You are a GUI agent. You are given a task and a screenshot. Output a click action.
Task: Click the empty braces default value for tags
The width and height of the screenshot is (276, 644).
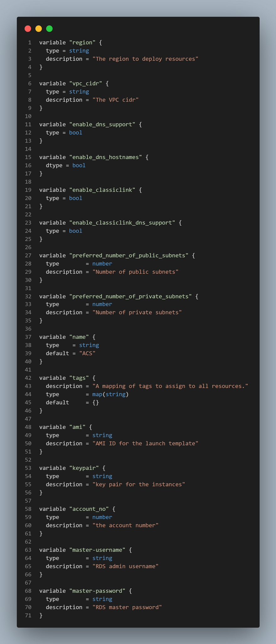96,402
